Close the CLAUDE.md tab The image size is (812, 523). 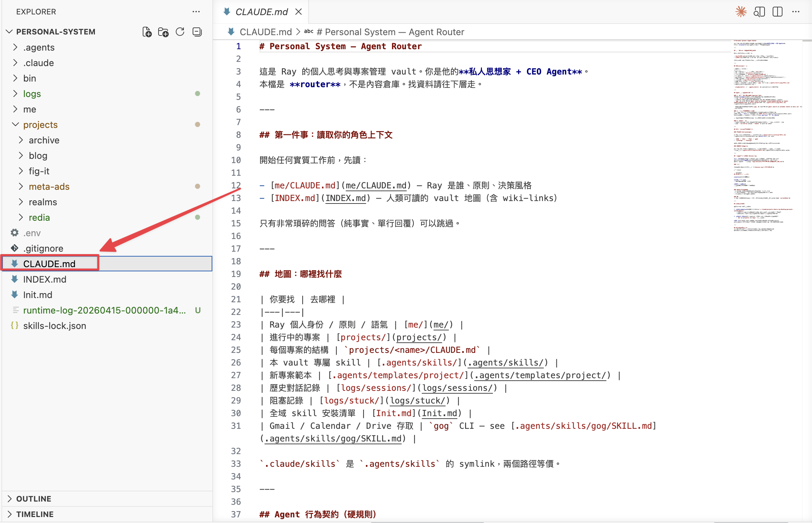click(x=298, y=12)
